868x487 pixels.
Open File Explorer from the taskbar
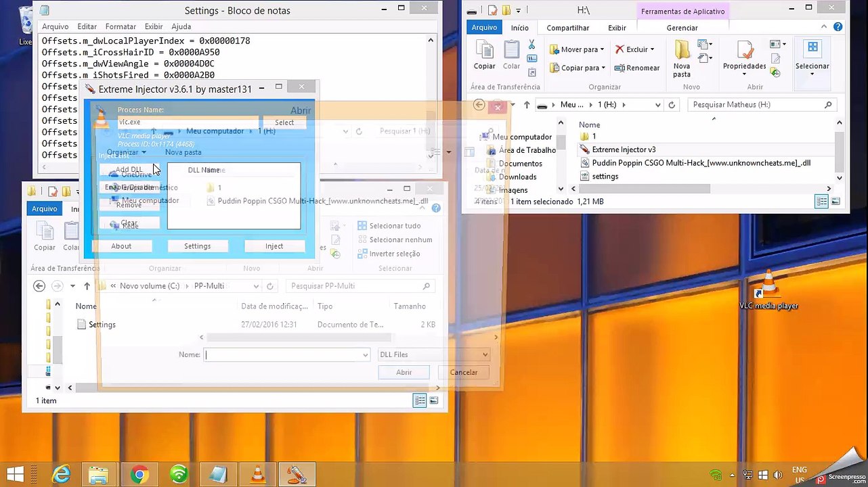[x=100, y=474]
